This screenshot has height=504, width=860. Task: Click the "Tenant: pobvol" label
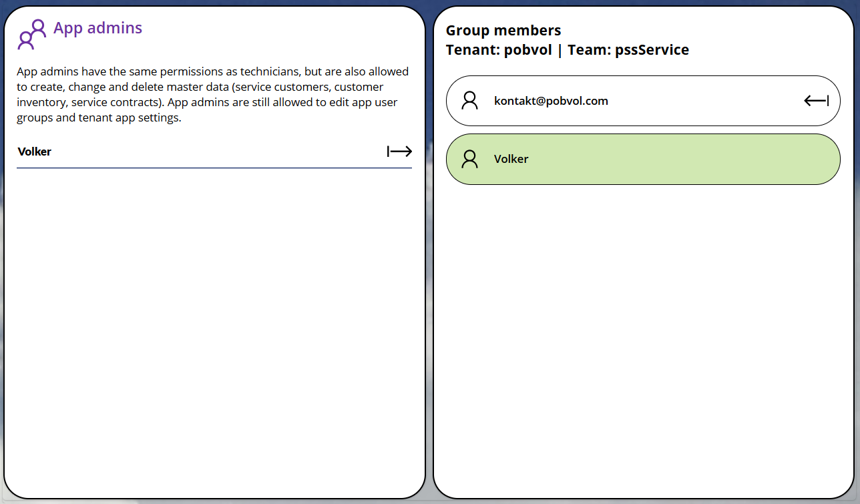click(499, 50)
